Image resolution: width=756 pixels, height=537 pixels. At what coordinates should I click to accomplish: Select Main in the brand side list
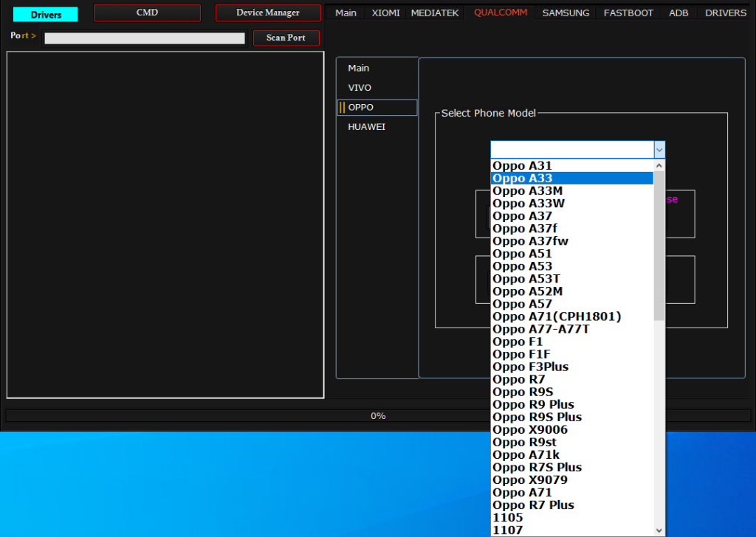[x=377, y=69]
